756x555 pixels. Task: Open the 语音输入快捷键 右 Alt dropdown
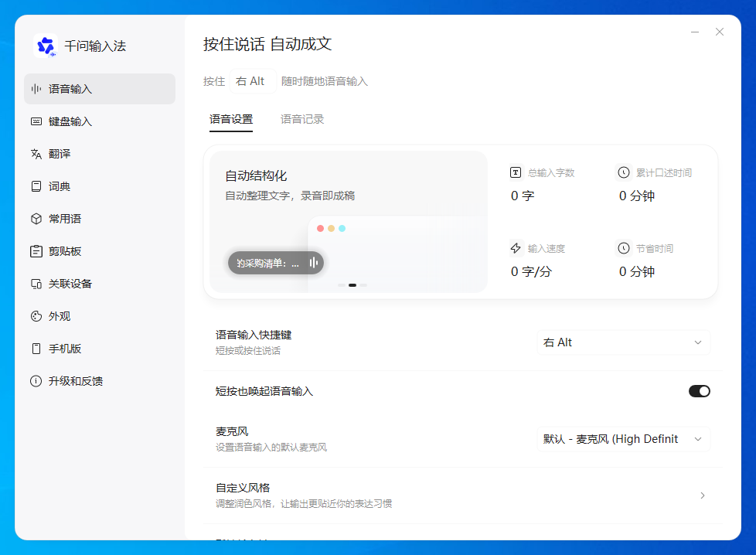(x=623, y=342)
